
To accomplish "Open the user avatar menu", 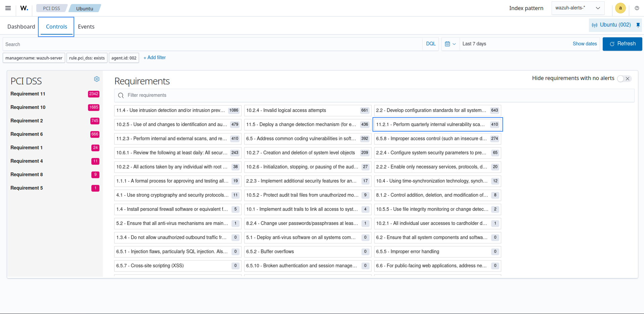I will [620, 8].
